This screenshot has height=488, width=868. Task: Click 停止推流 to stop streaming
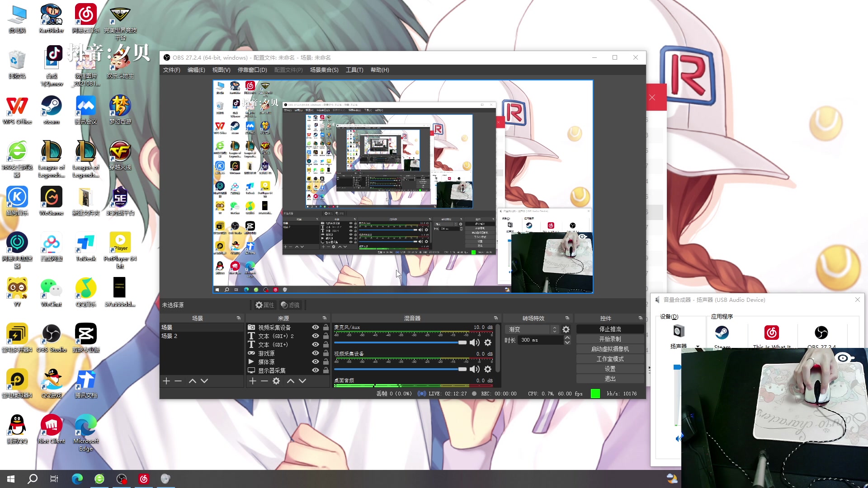point(610,329)
